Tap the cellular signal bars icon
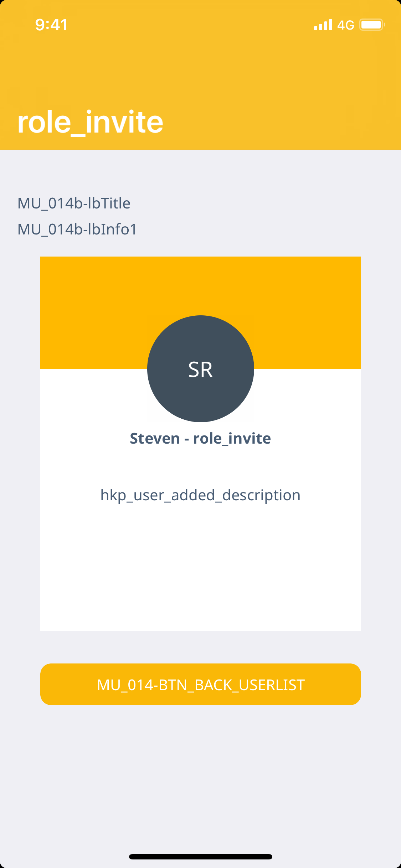 click(x=323, y=25)
